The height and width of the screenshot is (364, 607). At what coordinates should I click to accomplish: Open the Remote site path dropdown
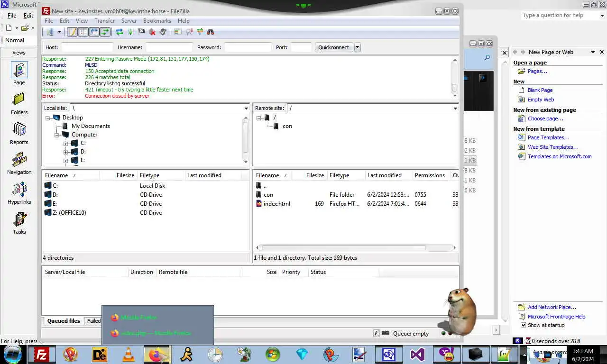coord(455,108)
